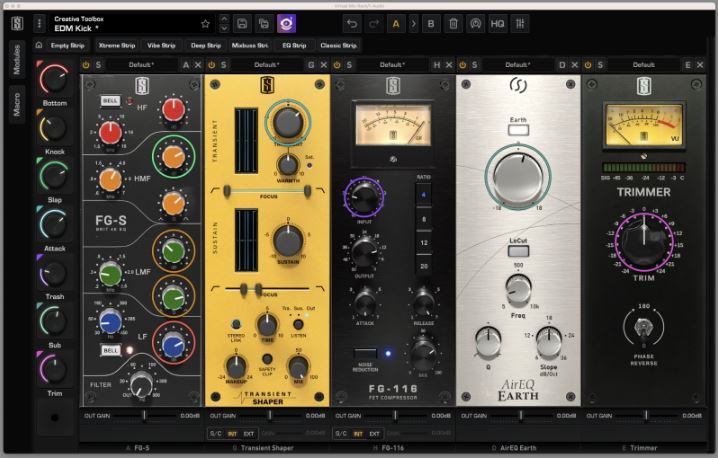The height and width of the screenshot is (458, 718).
Task: Open the AirEQ Earth Default preset dropdown
Action: coord(517,65)
